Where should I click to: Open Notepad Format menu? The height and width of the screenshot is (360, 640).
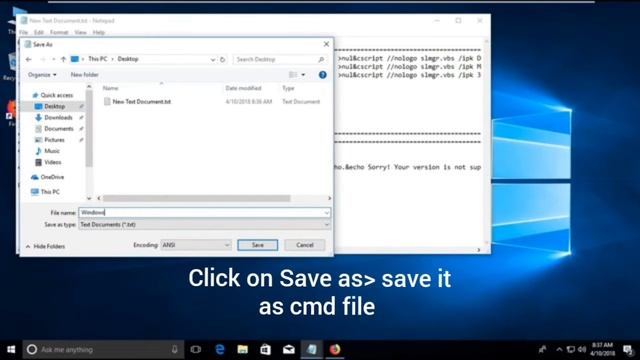pyautogui.click(x=59, y=32)
